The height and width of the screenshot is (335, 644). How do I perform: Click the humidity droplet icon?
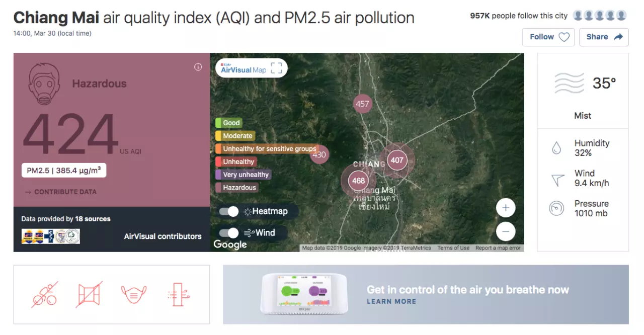click(556, 148)
